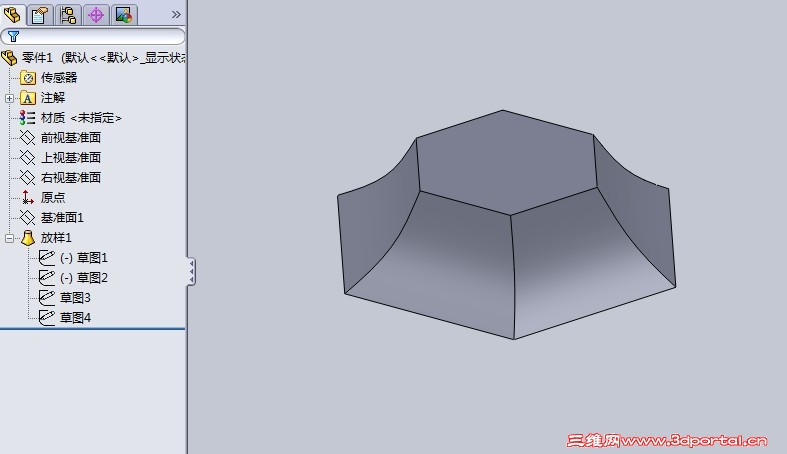Select the 传感器 sensors folder
The width and height of the screenshot is (787, 454).
tap(59, 78)
